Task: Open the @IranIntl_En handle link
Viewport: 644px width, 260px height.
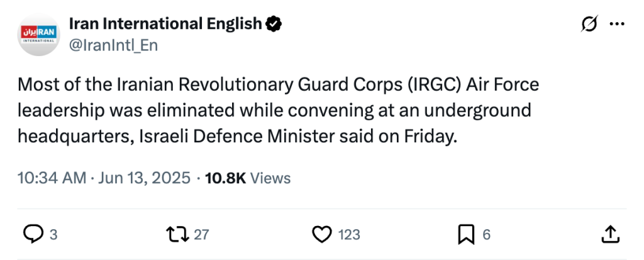Action: 113,45
